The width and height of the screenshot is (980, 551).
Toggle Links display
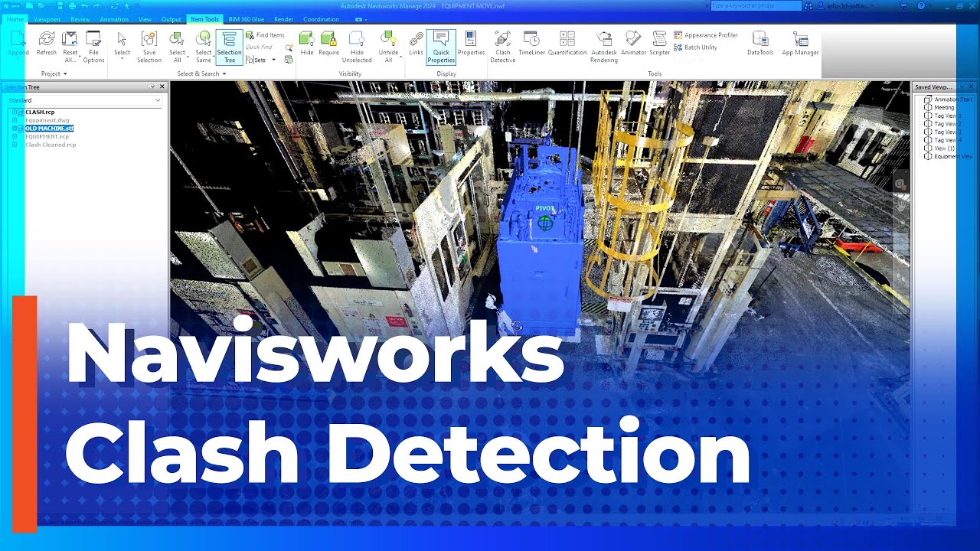pos(416,43)
